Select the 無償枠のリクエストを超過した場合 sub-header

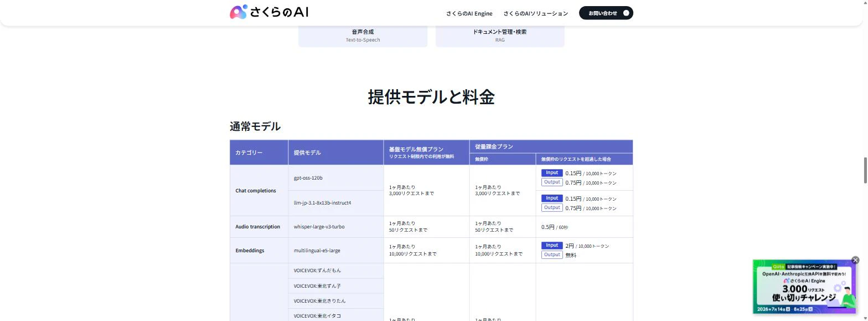coord(584,159)
